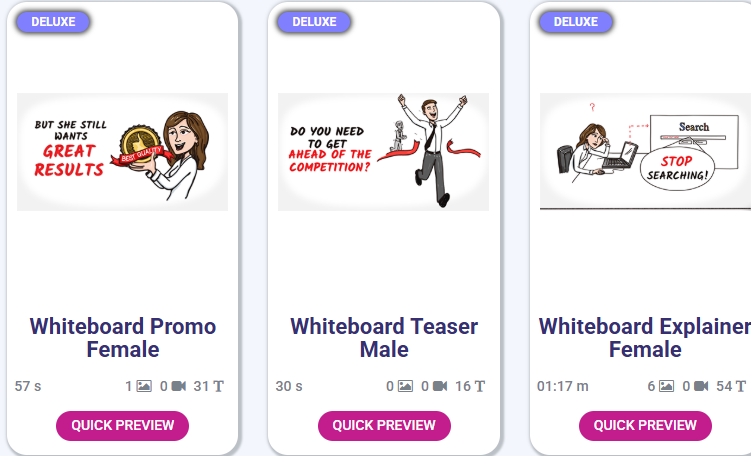Click video camera icon on Whiteboard Explainer Female
Image resolution: width=751 pixels, height=456 pixels.
point(701,386)
